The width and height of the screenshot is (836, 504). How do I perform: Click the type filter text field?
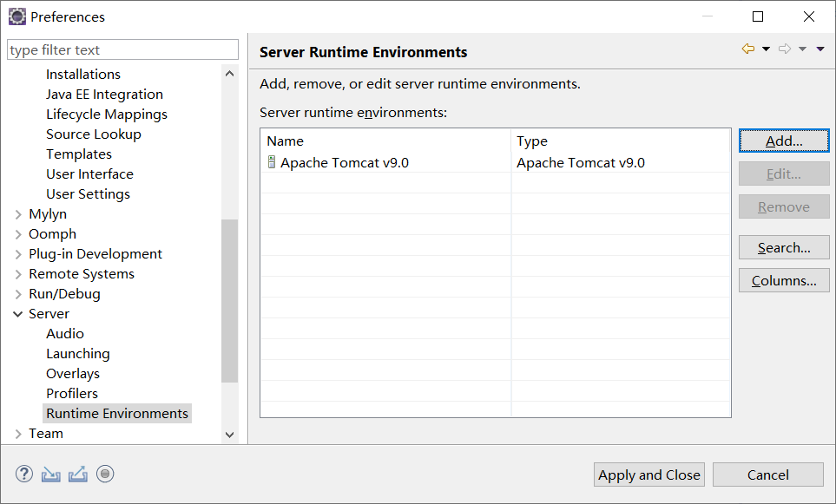point(122,50)
